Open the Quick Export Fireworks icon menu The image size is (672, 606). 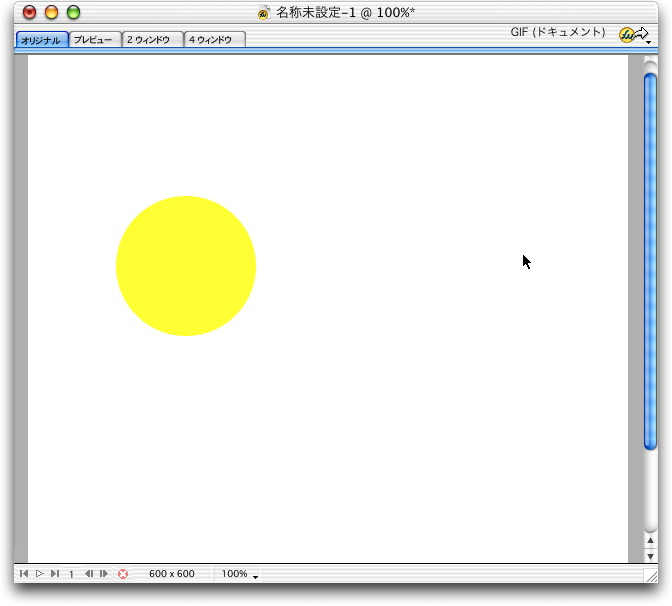click(635, 35)
